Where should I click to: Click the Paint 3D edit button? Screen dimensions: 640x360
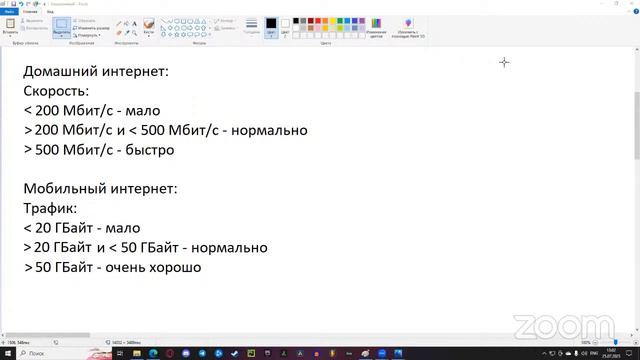pyautogui.click(x=408, y=28)
